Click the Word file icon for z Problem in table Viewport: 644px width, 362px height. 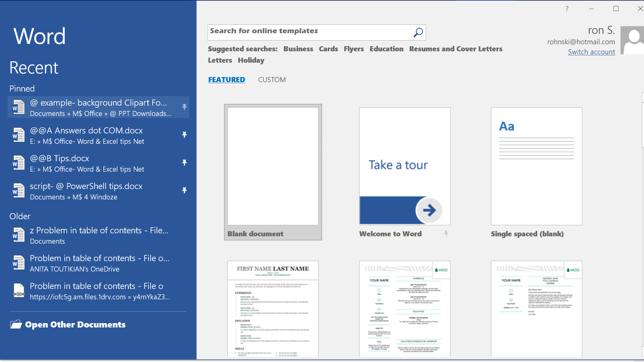18,235
